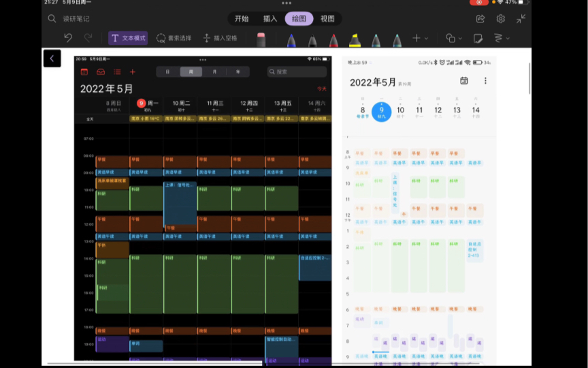Select the eraser tool
588x368 pixels.
pyautogui.click(x=261, y=40)
